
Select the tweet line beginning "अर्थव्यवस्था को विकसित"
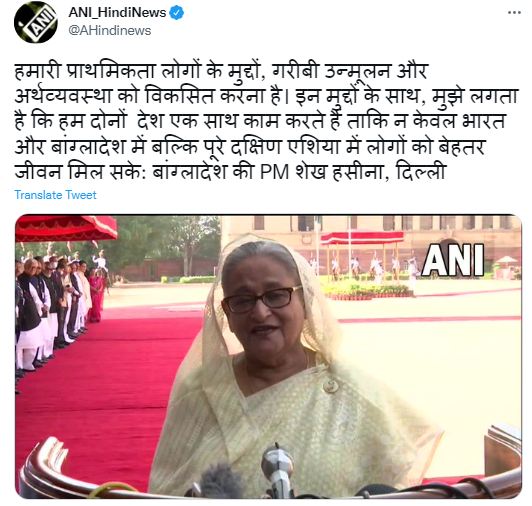coord(266,96)
